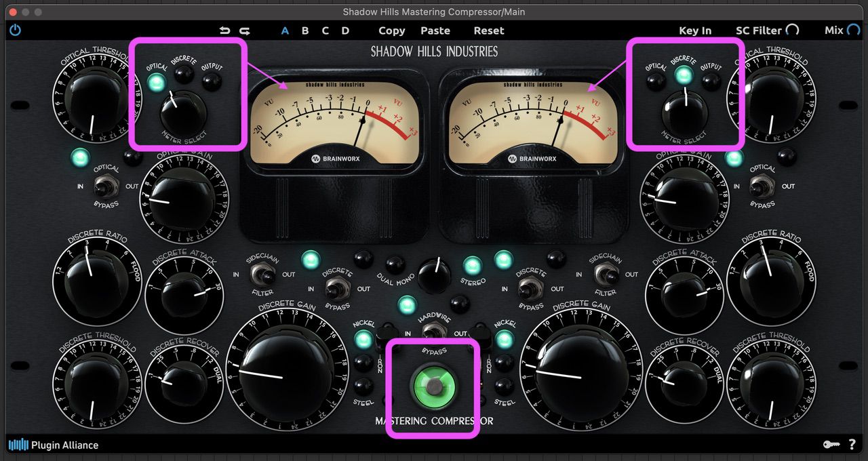This screenshot has height=461, width=868.
Task: Click the left Optical Gain knob
Action: [x=183, y=199]
